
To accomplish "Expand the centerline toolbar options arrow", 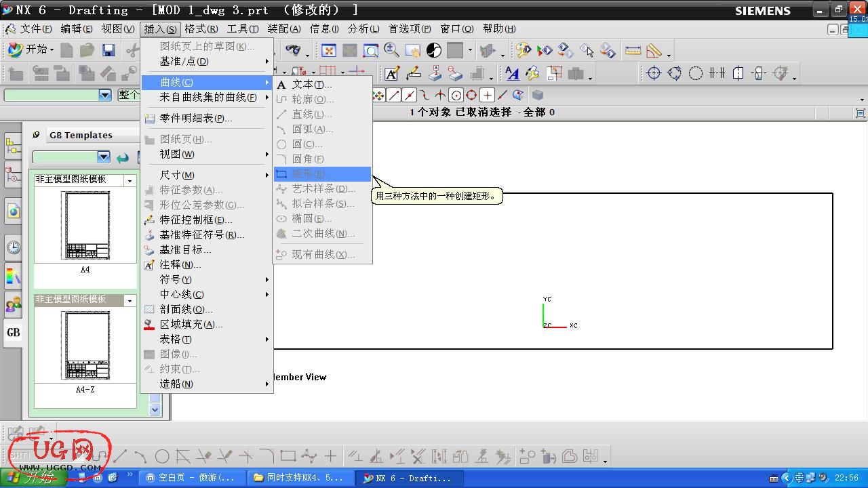I will coord(794,77).
